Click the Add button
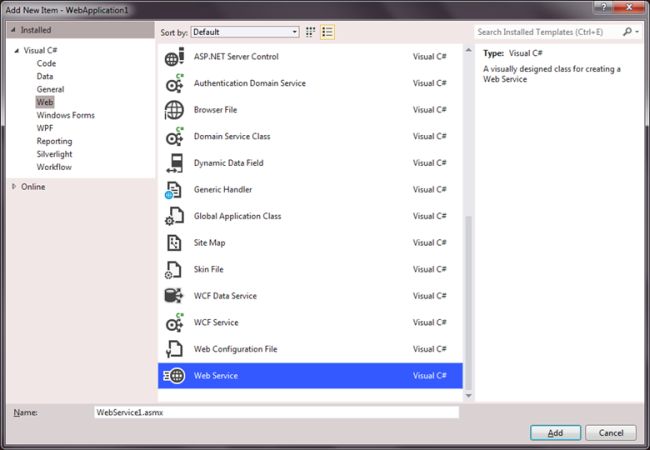 (555, 433)
